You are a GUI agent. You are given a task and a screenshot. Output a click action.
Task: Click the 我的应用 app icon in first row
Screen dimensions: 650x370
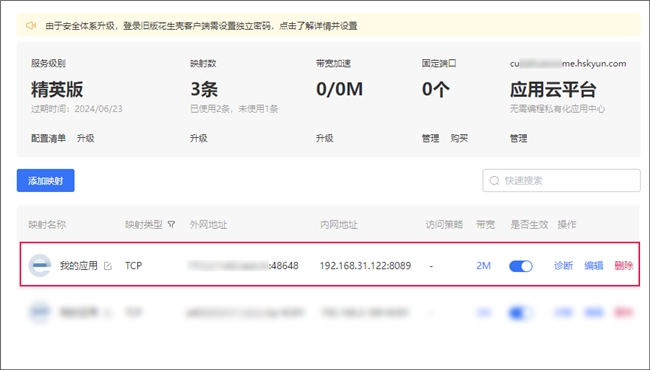coord(40,266)
